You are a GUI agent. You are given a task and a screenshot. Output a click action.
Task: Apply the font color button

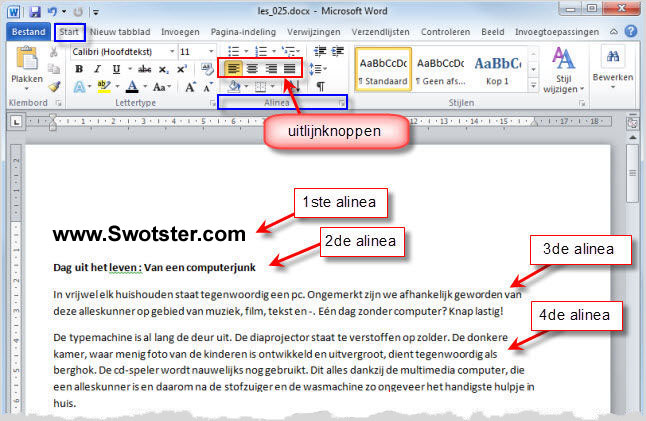pos(132,87)
